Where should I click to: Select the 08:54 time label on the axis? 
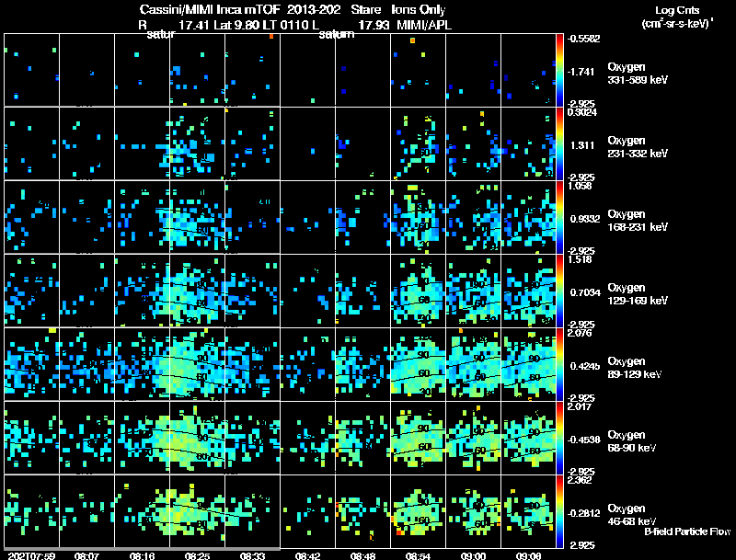[x=418, y=556]
